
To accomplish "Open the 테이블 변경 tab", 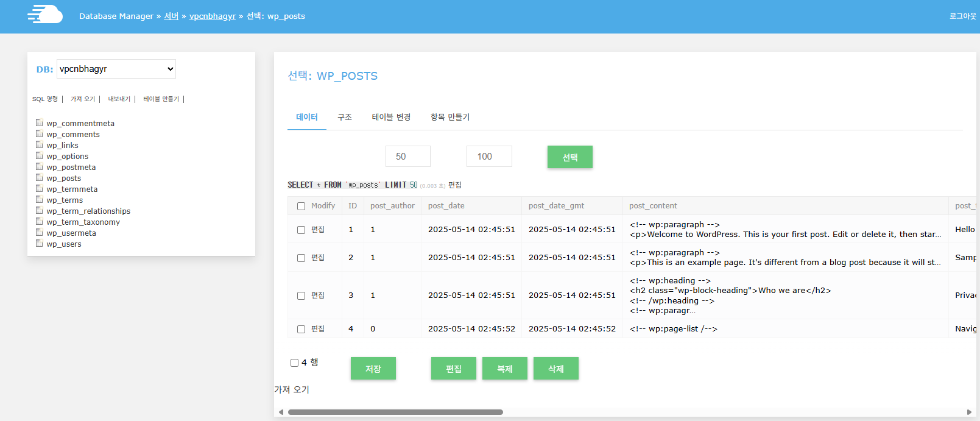I will [x=392, y=117].
